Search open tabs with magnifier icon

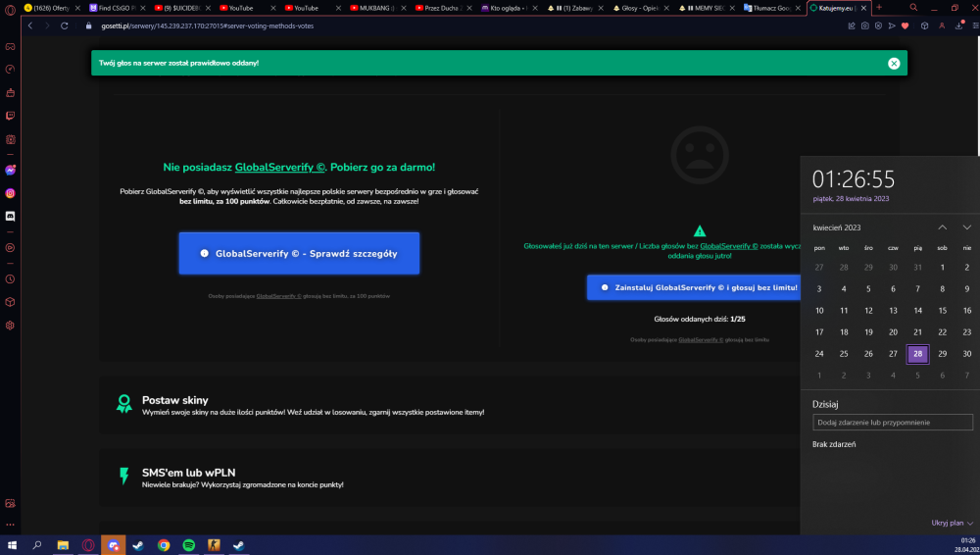click(913, 8)
